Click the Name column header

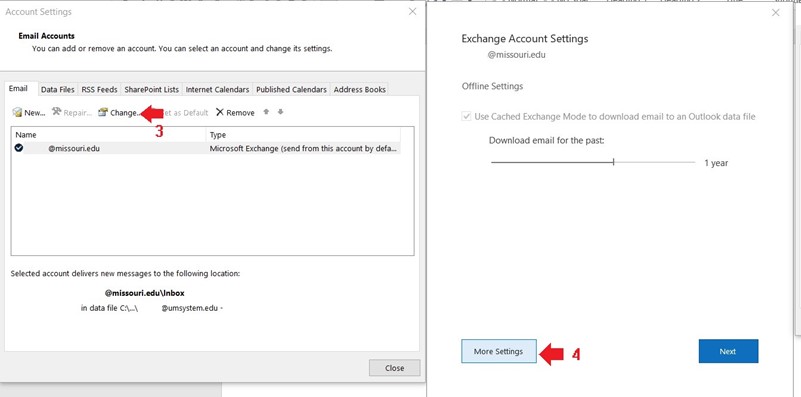click(x=109, y=135)
